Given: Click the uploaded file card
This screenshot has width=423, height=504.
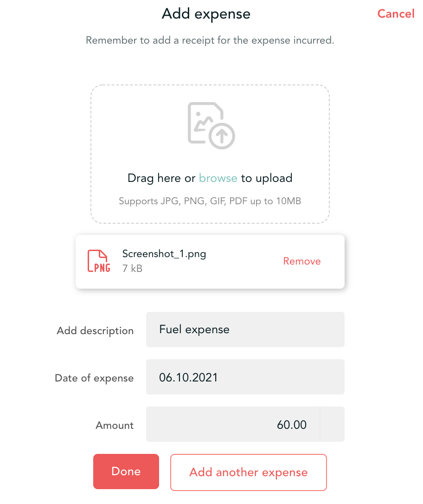Looking at the screenshot, I should [210, 261].
